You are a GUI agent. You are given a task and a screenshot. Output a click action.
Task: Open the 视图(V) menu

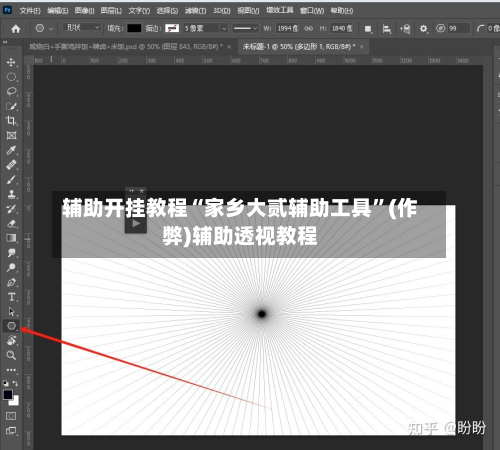pos(248,11)
